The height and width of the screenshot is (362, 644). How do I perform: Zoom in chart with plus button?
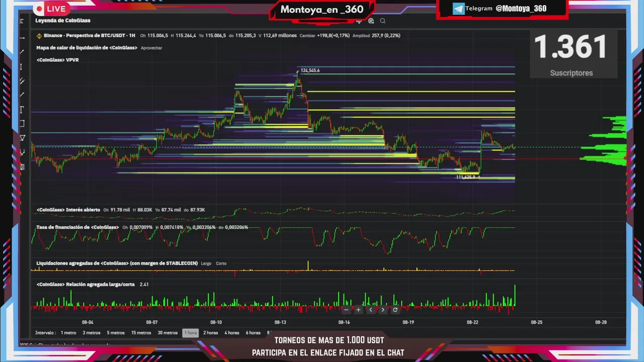(358, 310)
